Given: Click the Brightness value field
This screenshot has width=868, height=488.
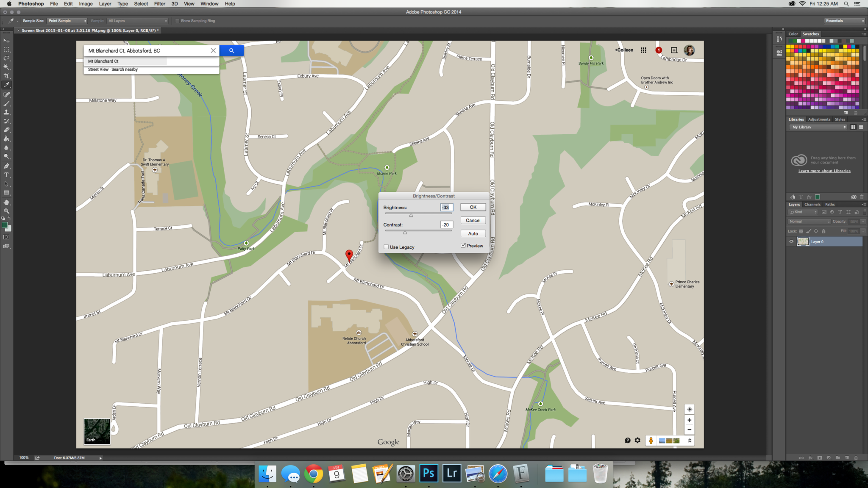Looking at the screenshot, I should pyautogui.click(x=446, y=208).
